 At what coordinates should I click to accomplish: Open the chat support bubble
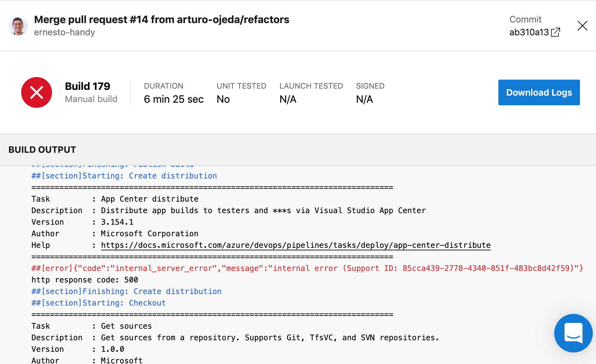pyautogui.click(x=573, y=333)
